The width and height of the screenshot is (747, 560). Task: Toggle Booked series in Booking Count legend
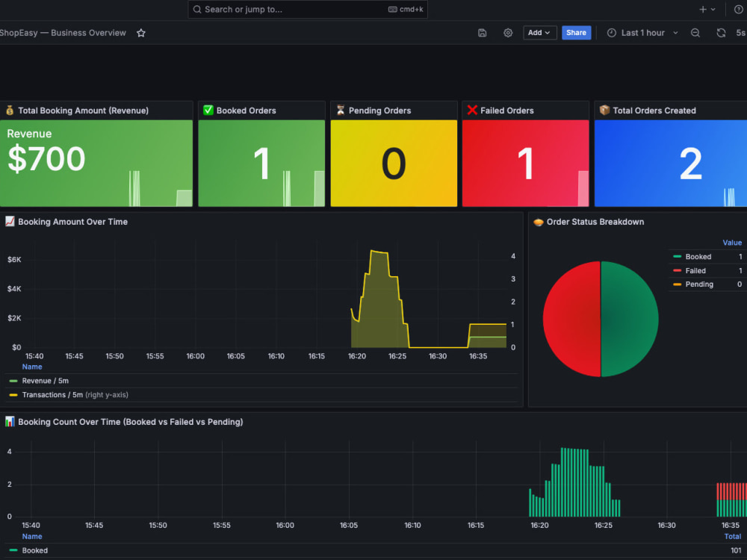35,550
